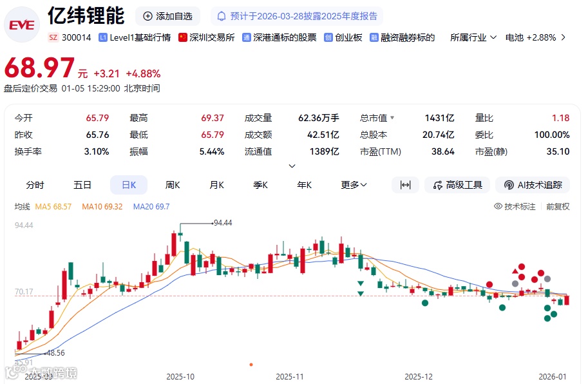Click the 市盈(TTM) 38.64 value

(443, 151)
